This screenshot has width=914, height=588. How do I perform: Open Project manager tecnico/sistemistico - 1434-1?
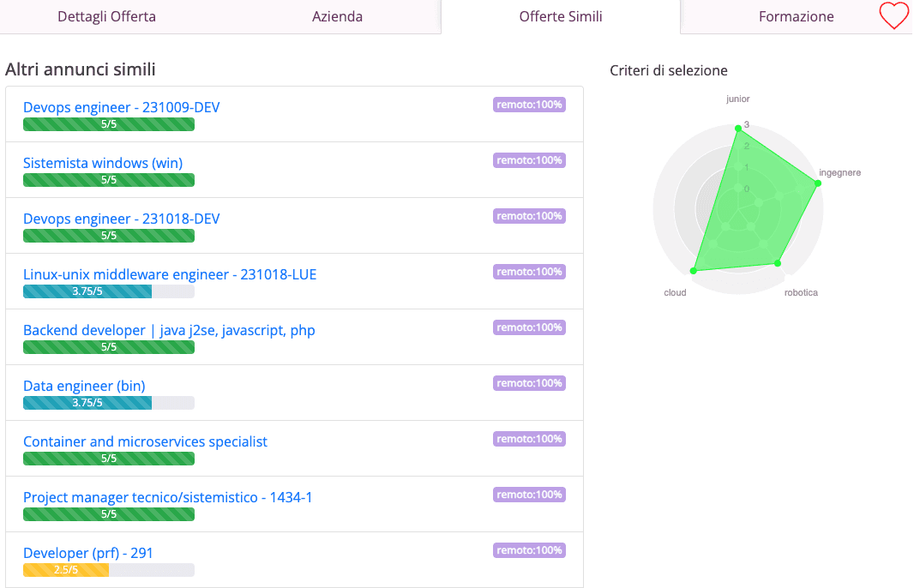point(167,497)
